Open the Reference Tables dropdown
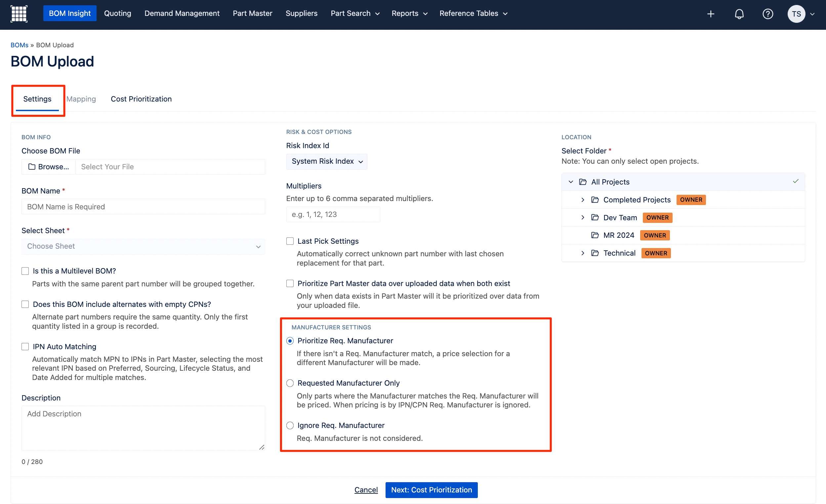 pyautogui.click(x=473, y=14)
